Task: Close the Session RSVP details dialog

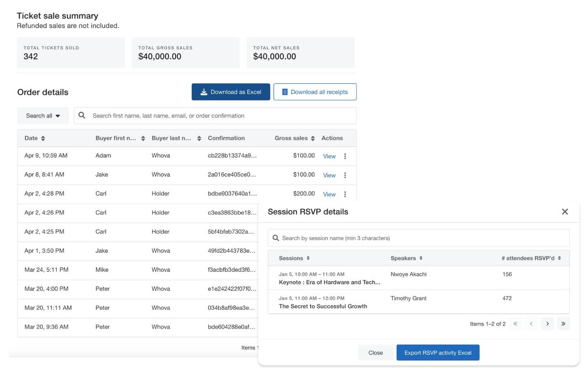Action: coord(375,352)
